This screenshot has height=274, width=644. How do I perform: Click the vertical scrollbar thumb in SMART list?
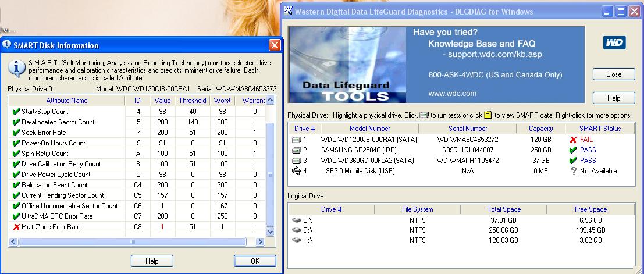coord(270,174)
